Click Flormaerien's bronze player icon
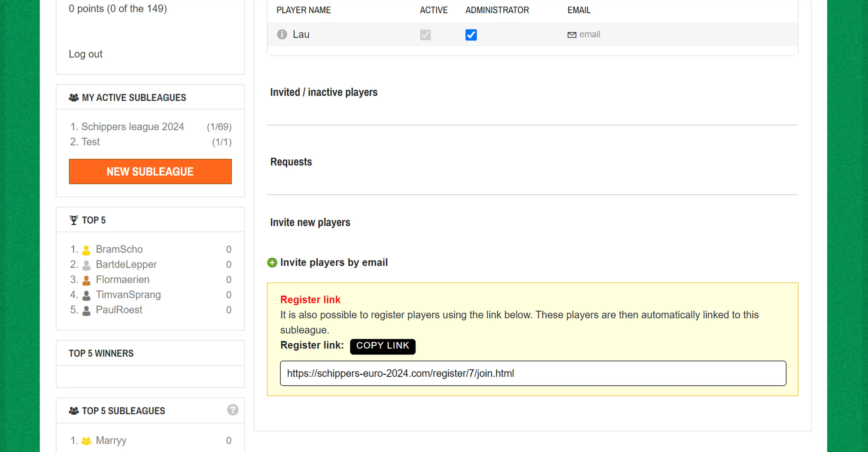 point(86,280)
